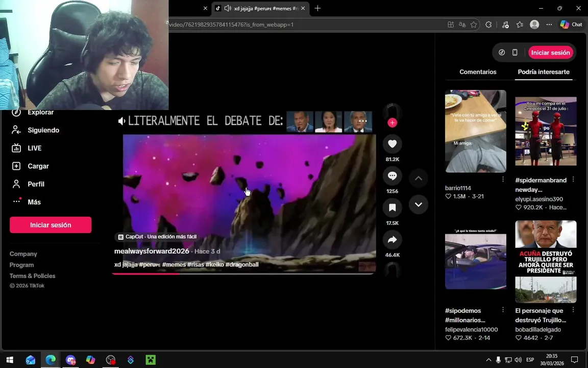
Task: Click sidebar Iniciar sesión button
Action: point(51,225)
